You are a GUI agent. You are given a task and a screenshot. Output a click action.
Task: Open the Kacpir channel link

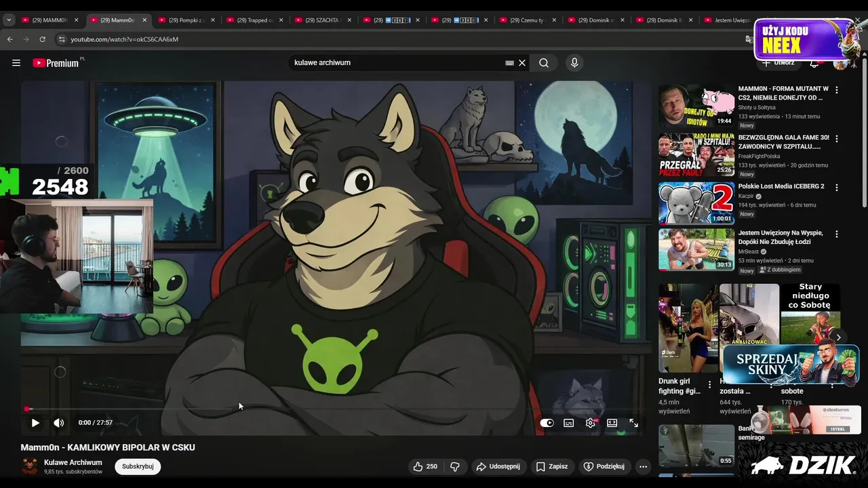click(x=747, y=196)
